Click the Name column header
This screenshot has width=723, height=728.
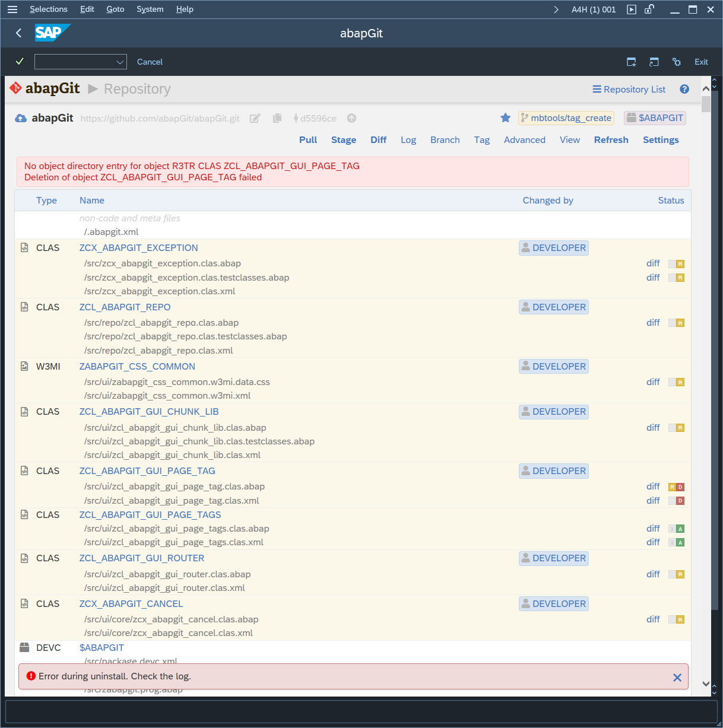(92, 201)
